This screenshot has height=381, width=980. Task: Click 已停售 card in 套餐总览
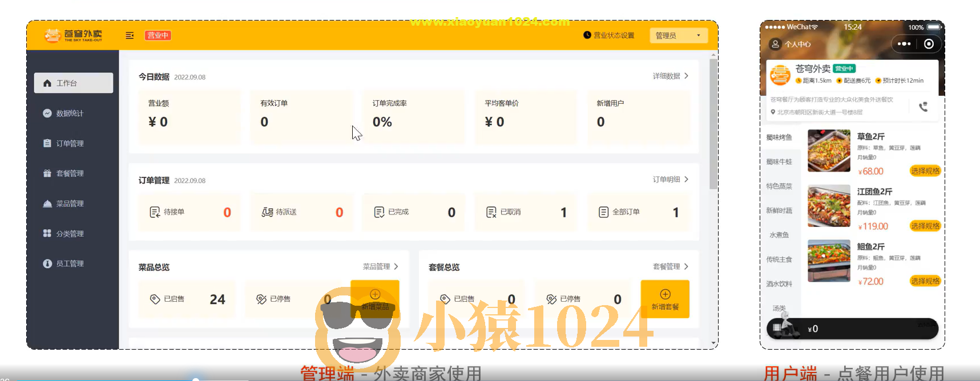click(583, 299)
